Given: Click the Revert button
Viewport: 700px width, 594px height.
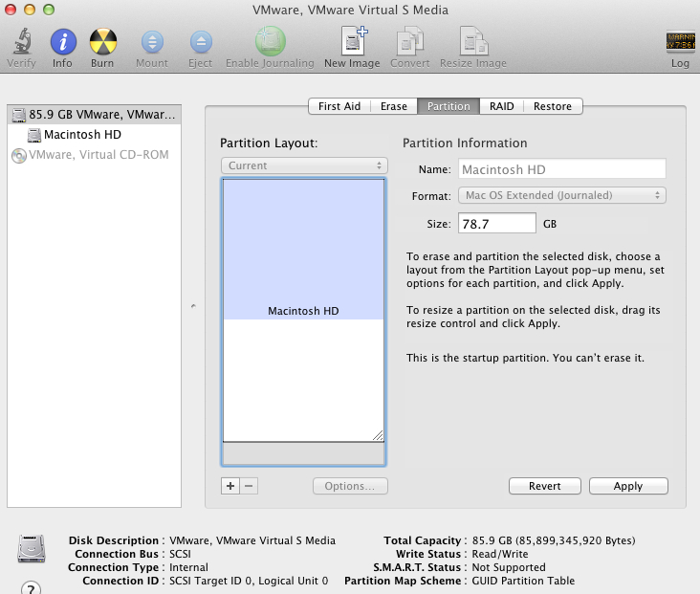Looking at the screenshot, I should click(545, 486).
